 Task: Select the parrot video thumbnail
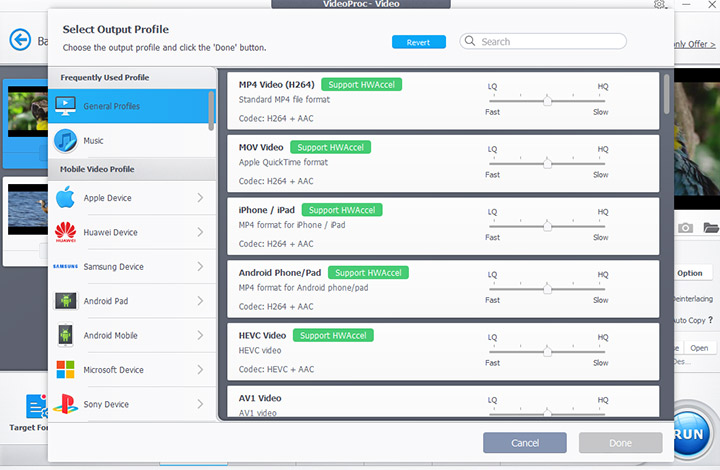pyautogui.click(x=28, y=112)
